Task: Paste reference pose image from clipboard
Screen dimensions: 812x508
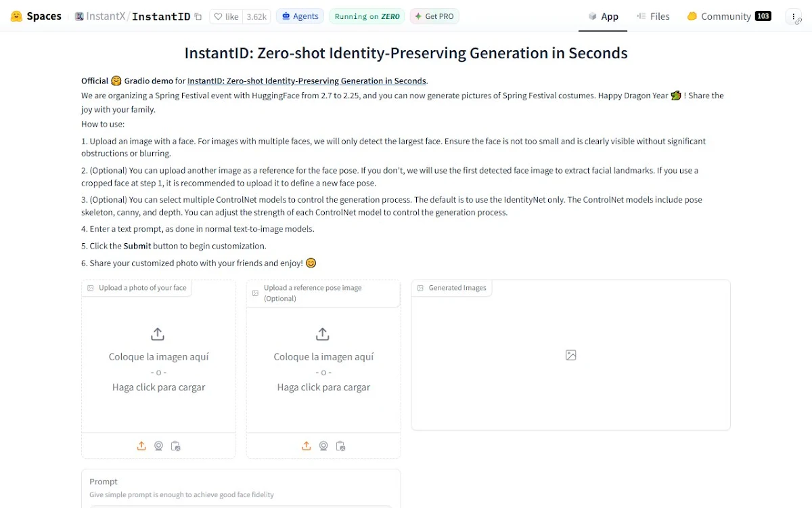Action: pos(341,446)
